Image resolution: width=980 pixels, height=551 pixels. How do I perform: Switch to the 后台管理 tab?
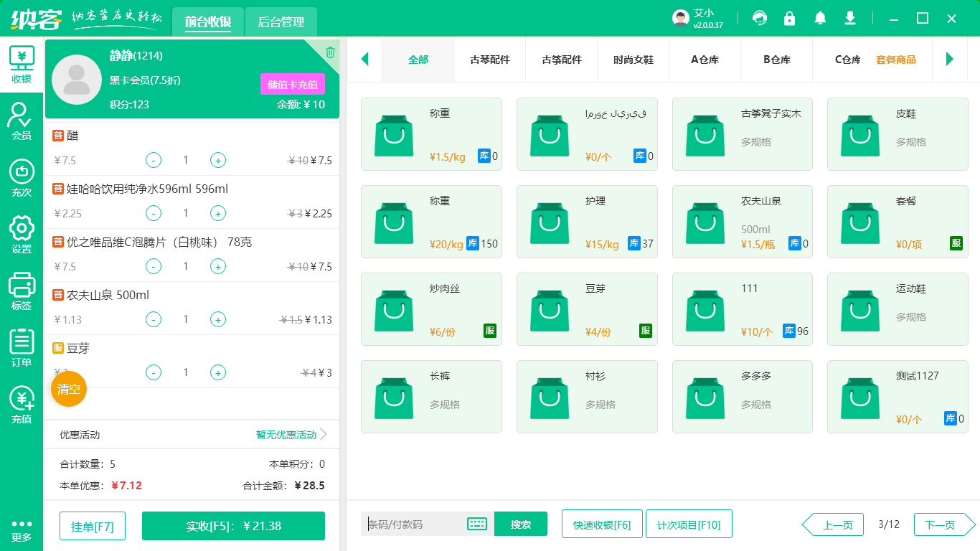point(281,22)
